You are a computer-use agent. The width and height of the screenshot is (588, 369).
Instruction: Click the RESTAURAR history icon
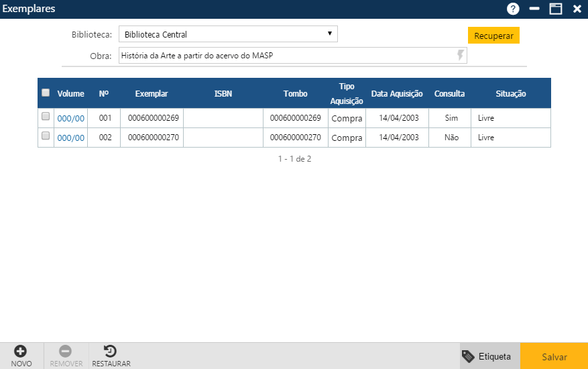pos(111,351)
